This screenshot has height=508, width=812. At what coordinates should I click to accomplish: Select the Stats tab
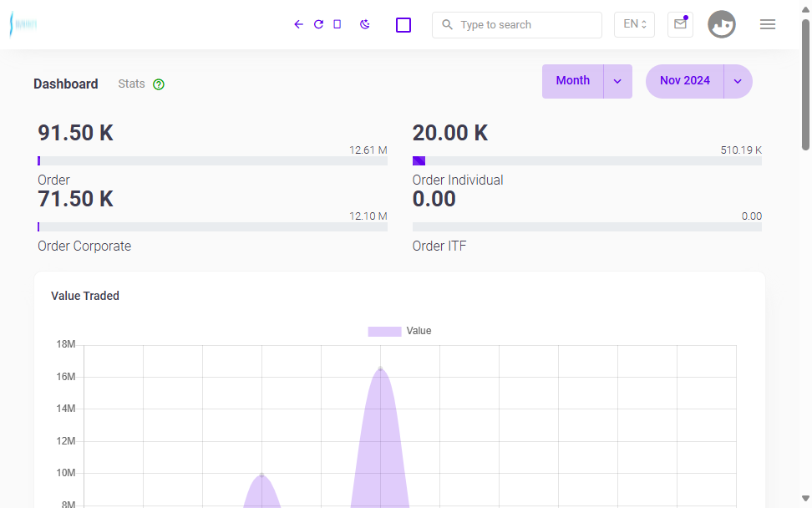coord(131,84)
